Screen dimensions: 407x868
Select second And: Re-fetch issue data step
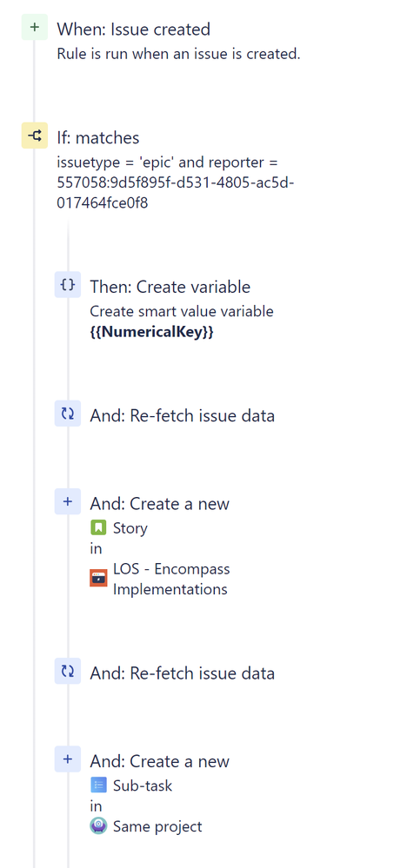pyautogui.click(x=182, y=673)
